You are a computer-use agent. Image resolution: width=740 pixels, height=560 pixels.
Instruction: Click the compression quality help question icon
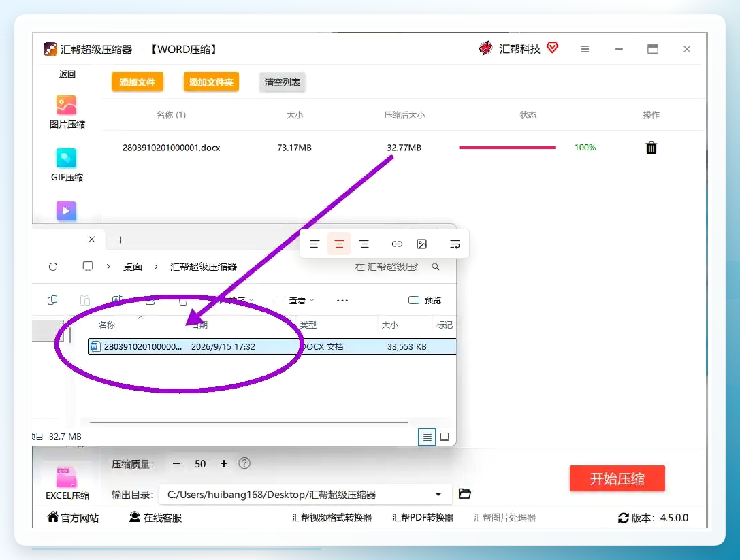click(244, 463)
